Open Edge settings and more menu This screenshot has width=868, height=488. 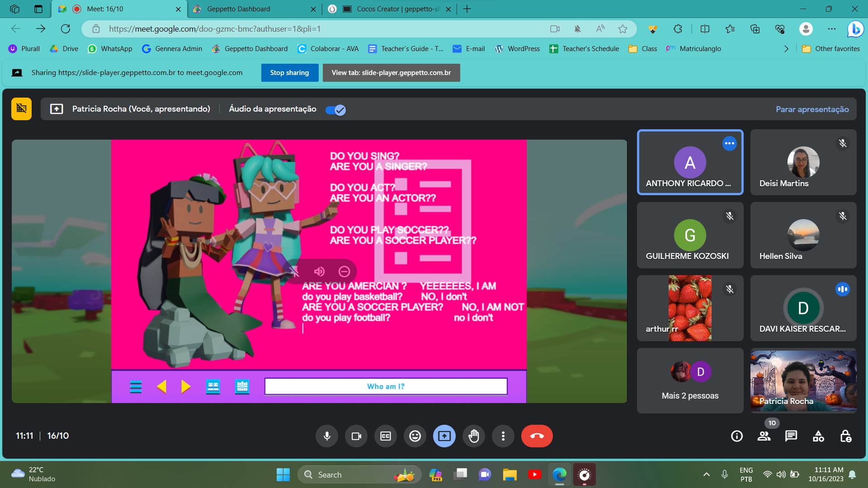tap(832, 29)
